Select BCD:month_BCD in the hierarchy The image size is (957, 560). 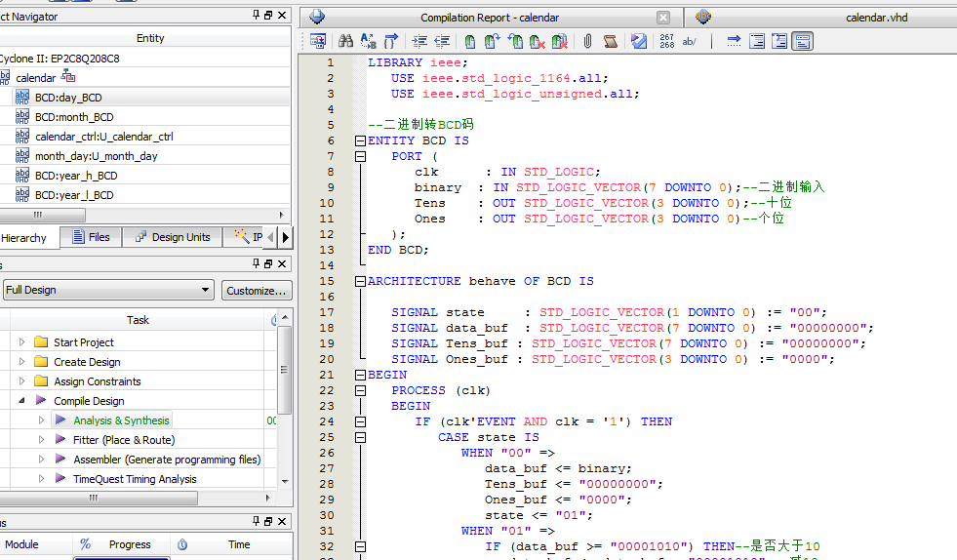(x=74, y=117)
